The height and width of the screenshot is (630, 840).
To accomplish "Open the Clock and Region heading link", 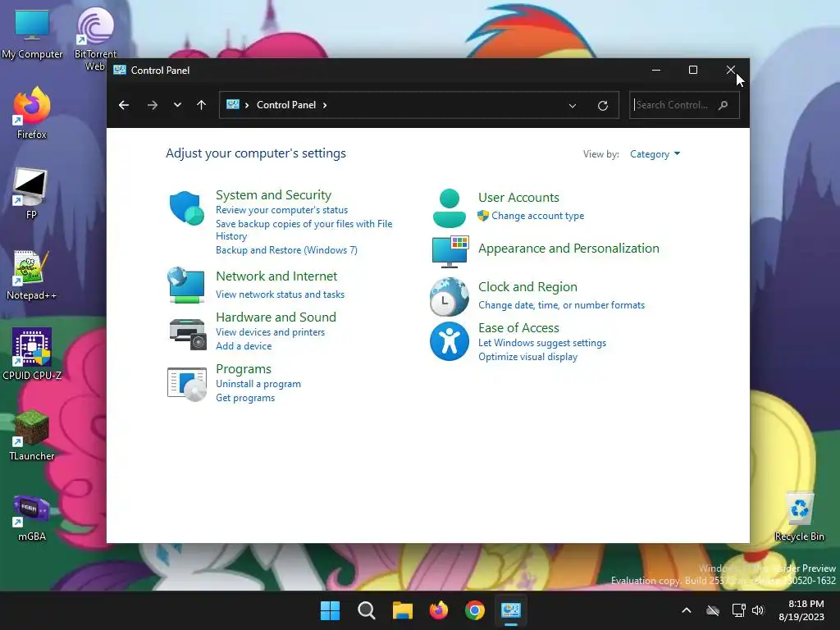I will tap(527, 287).
